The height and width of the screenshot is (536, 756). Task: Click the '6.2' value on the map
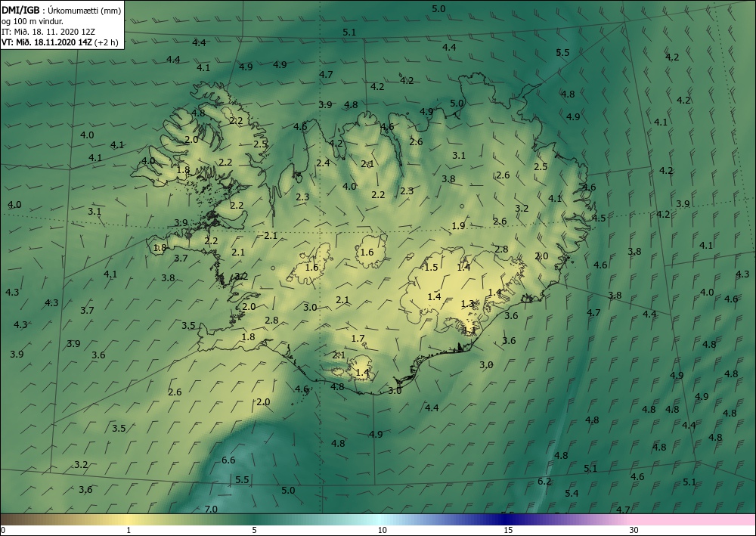coord(544,481)
